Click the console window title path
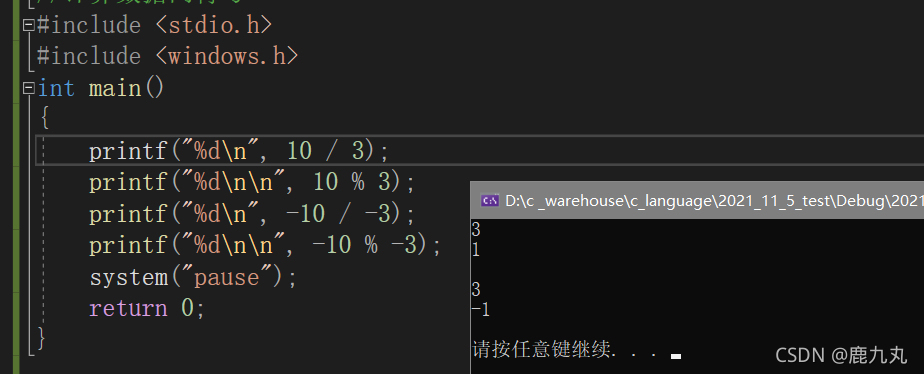 click(x=714, y=201)
